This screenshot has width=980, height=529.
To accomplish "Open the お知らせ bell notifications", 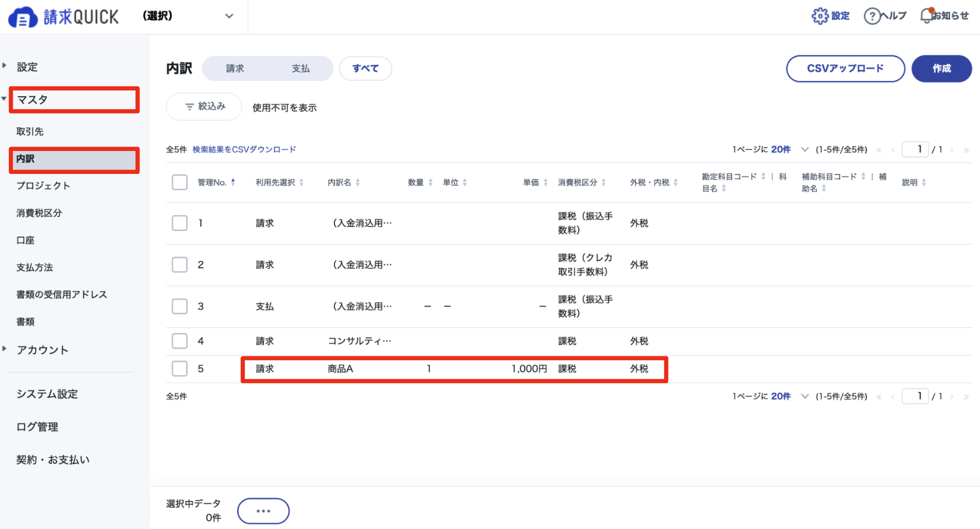I will click(x=927, y=16).
